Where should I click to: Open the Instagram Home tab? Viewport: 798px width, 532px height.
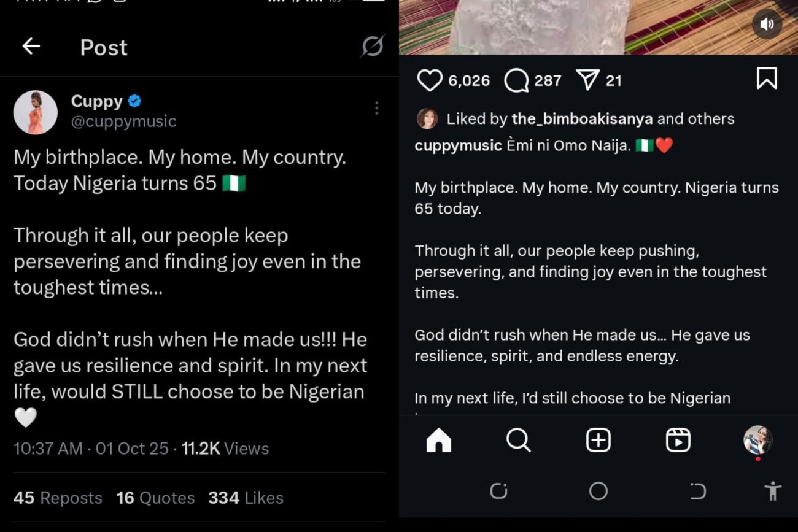pos(438,440)
